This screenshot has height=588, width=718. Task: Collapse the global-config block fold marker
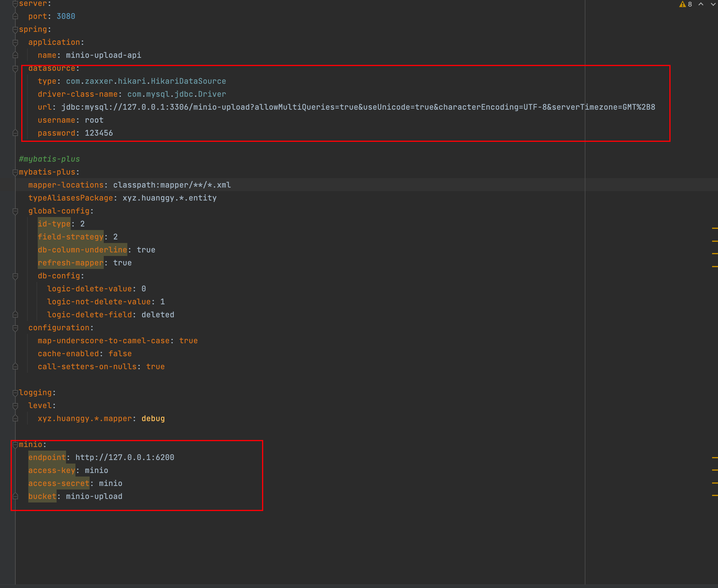(x=15, y=211)
